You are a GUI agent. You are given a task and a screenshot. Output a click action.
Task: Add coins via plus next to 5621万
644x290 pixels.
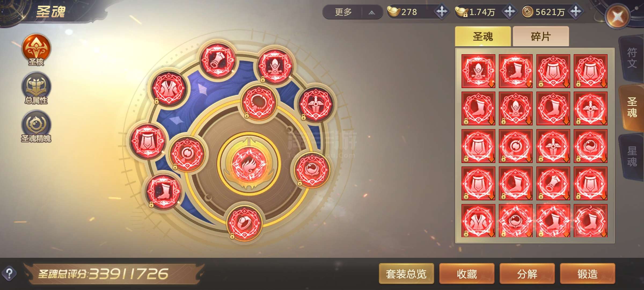click(x=576, y=12)
